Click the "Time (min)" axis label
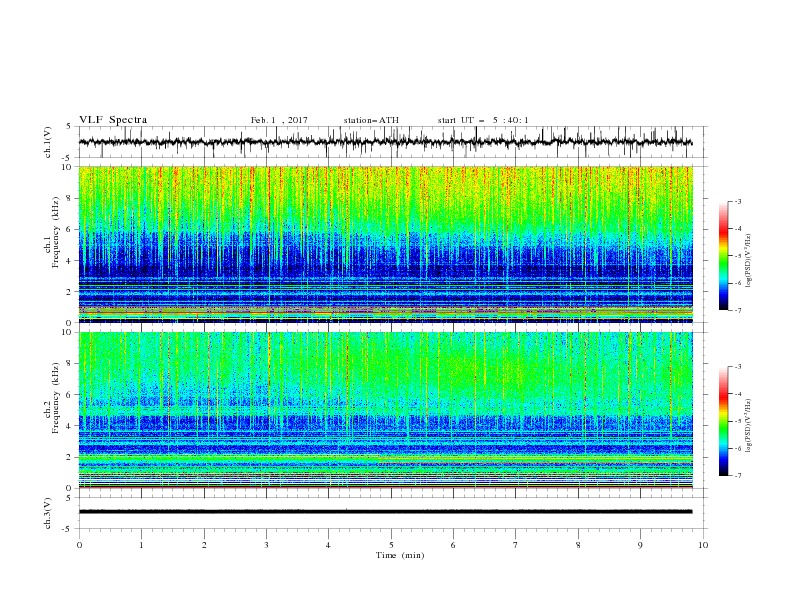The width and height of the screenshot is (792, 612). click(x=400, y=555)
